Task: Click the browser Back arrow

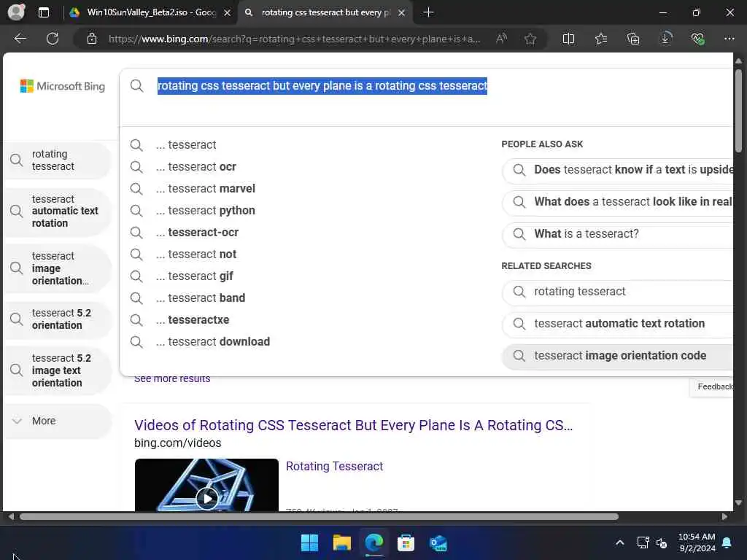Action: tap(20, 39)
